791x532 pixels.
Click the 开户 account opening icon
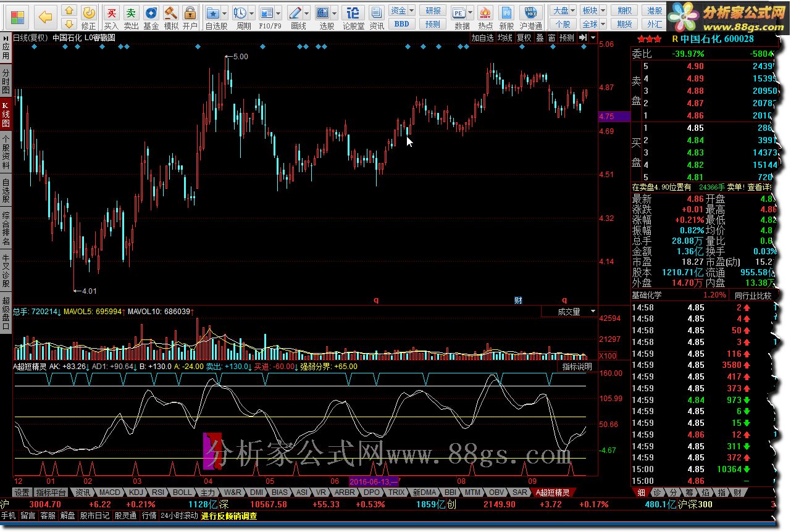click(x=190, y=17)
